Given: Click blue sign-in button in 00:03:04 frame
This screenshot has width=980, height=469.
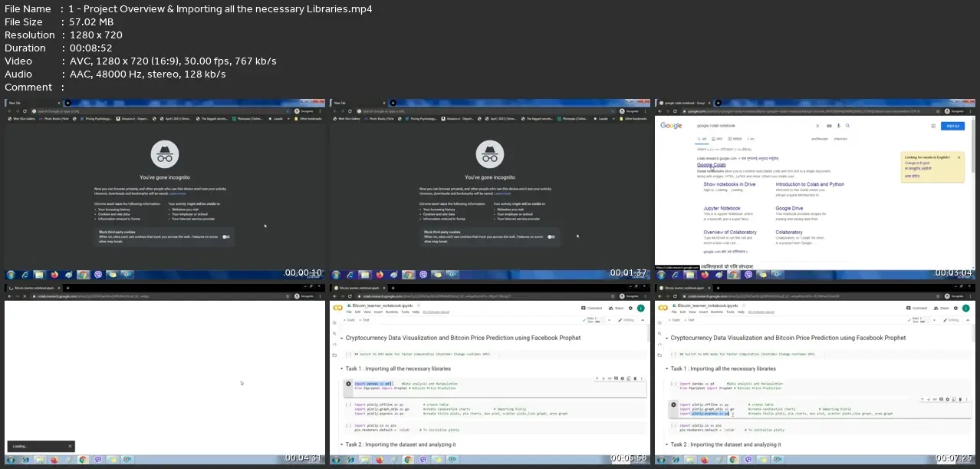Looking at the screenshot, I should pyautogui.click(x=953, y=126).
